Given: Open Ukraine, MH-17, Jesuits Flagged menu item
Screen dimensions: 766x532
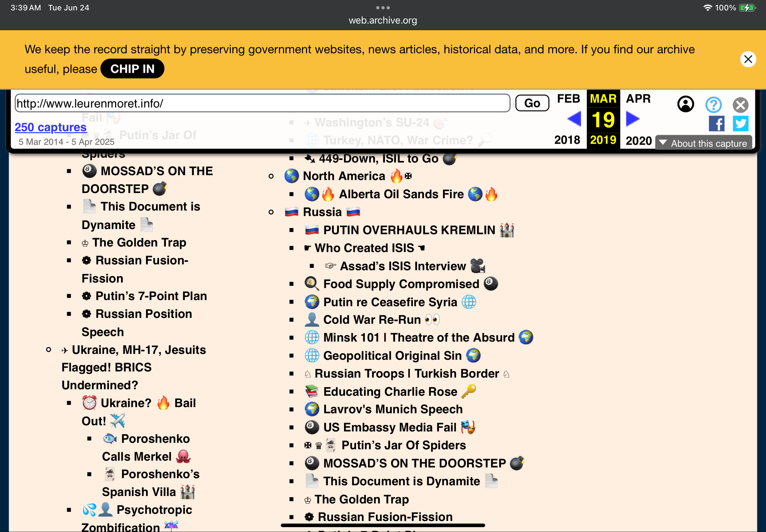Looking at the screenshot, I should (x=134, y=367).
